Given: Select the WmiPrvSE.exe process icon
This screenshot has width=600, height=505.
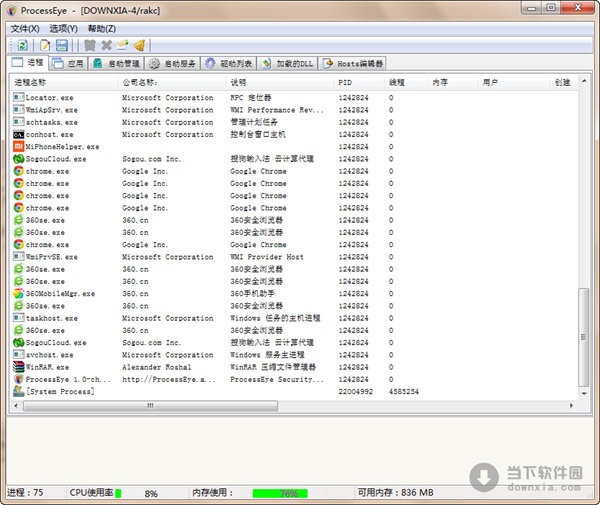Looking at the screenshot, I should click(18, 256).
